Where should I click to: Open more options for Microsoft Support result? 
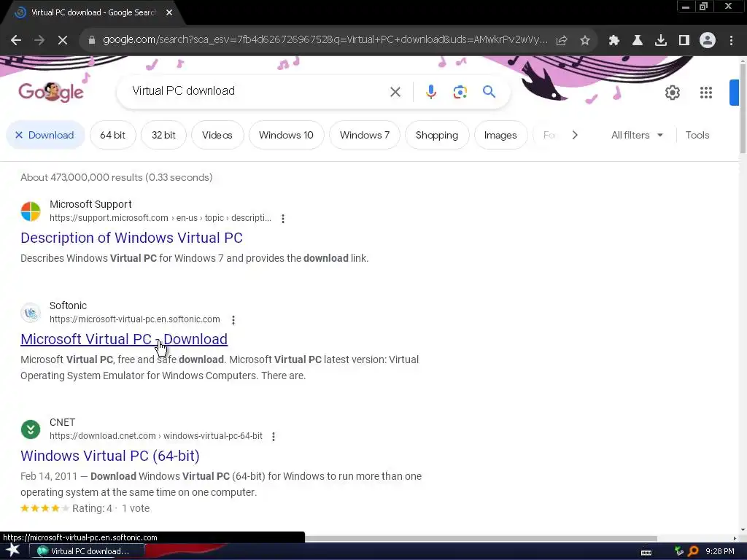pyautogui.click(x=283, y=219)
